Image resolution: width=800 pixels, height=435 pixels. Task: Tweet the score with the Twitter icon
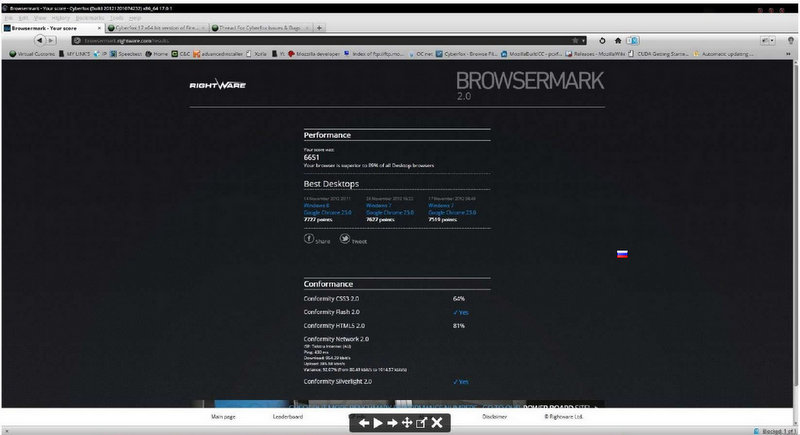coord(353,239)
